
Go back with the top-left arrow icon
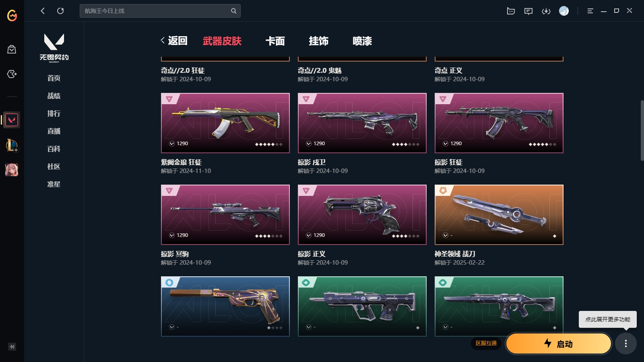point(43,11)
